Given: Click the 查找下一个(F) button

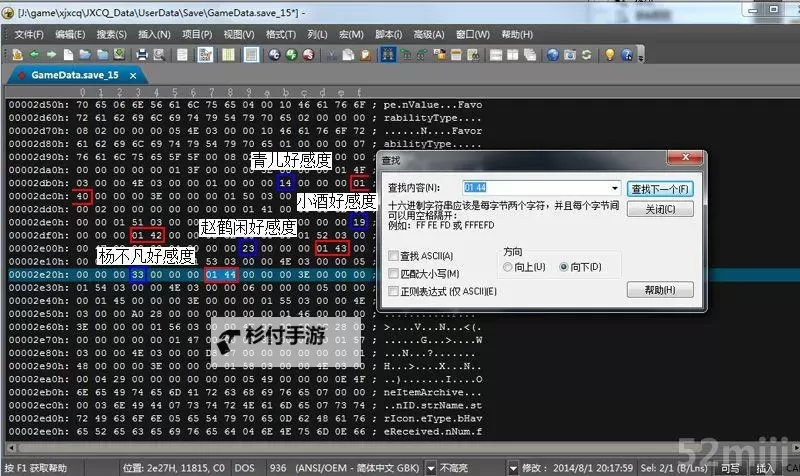Looking at the screenshot, I should click(660, 188).
